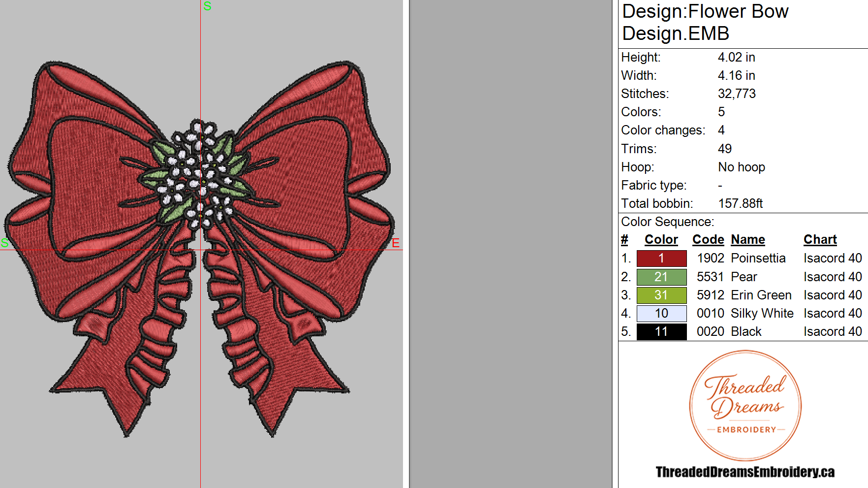This screenshot has width=868, height=488.
Task: Click the Silky White color swatch 10
Action: coord(661,313)
